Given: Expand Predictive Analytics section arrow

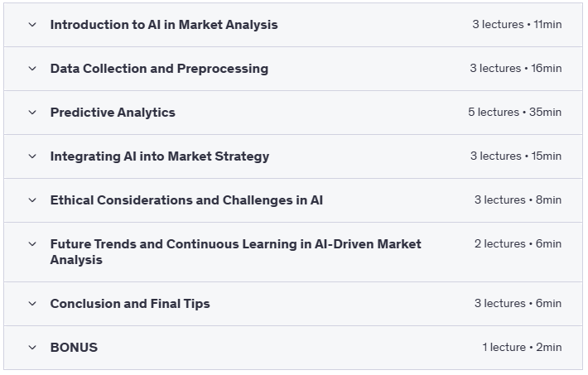Looking at the screenshot, I should click(x=32, y=113).
